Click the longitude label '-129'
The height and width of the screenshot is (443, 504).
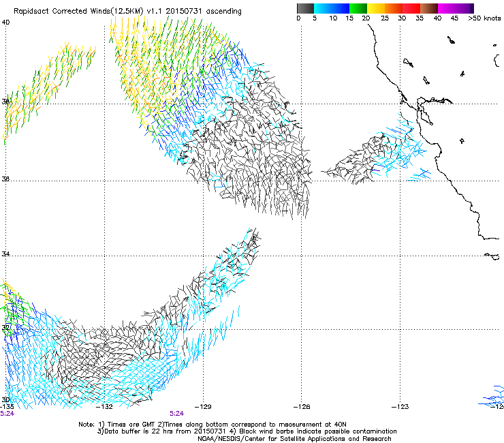203,407
